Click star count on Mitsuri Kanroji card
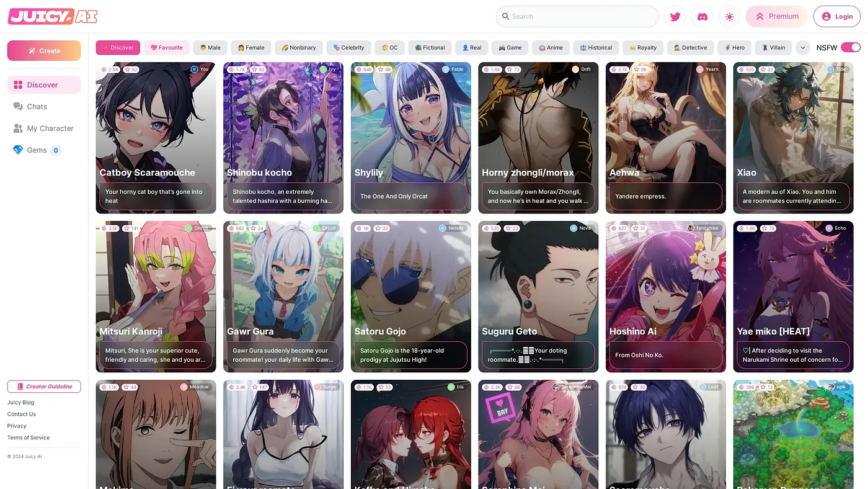 [131, 228]
